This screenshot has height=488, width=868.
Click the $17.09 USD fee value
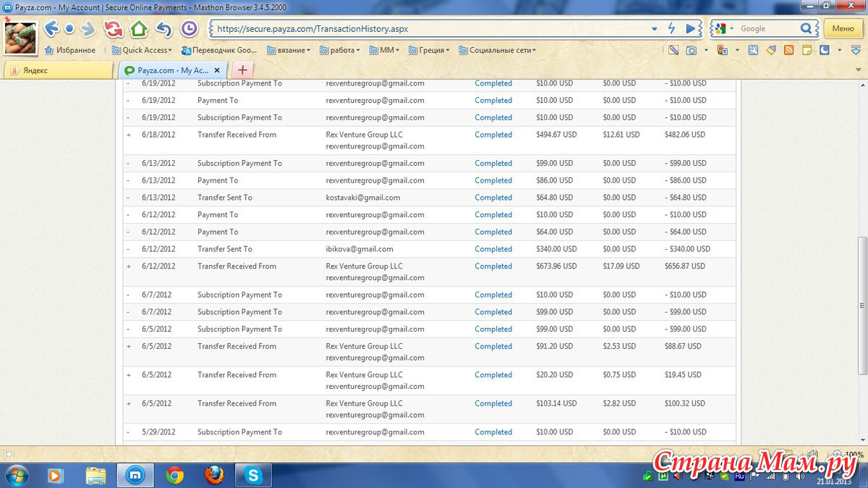click(x=621, y=266)
